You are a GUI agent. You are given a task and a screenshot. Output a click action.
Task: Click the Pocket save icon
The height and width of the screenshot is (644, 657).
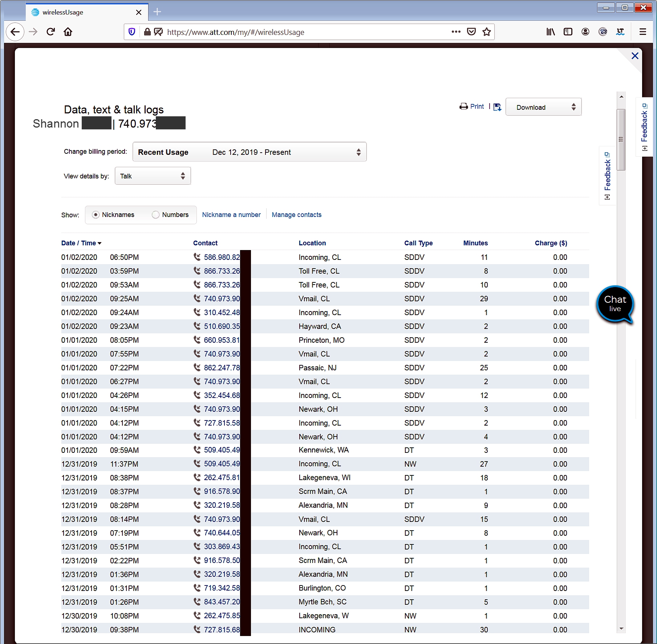pos(471,32)
